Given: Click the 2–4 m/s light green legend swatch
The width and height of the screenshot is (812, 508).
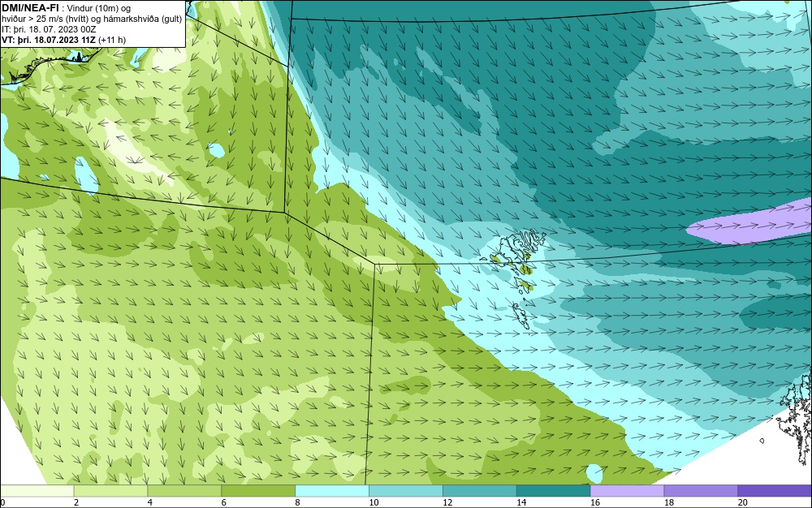Looking at the screenshot, I should pos(110,491).
